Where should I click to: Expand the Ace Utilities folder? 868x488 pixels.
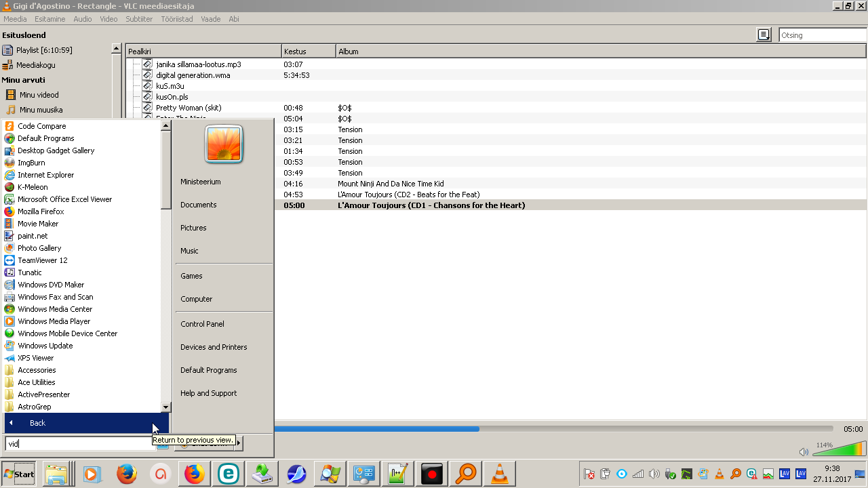click(x=36, y=382)
